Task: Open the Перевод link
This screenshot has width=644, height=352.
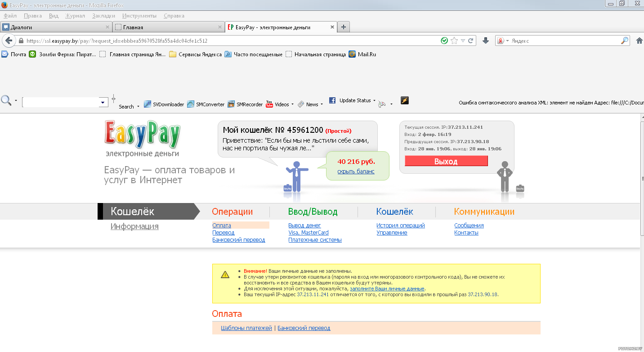Action: point(224,233)
